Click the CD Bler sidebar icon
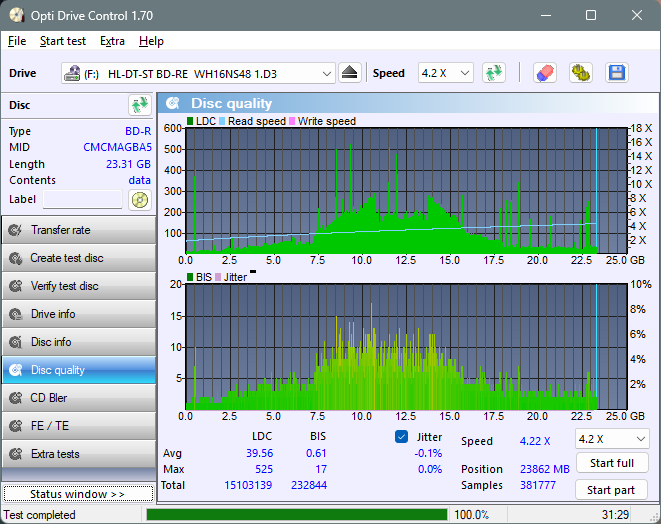Viewport: 661px width, 524px height. click(16, 398)
